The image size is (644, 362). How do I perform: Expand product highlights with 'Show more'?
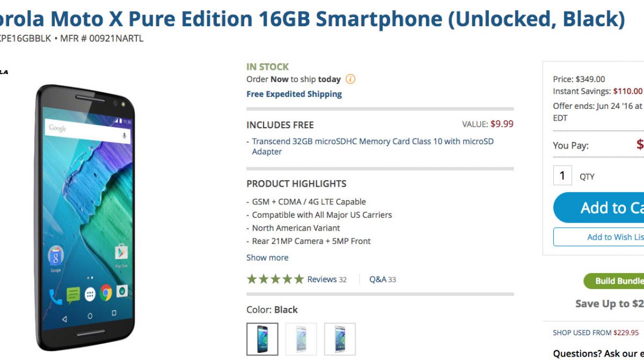point(267,257)
